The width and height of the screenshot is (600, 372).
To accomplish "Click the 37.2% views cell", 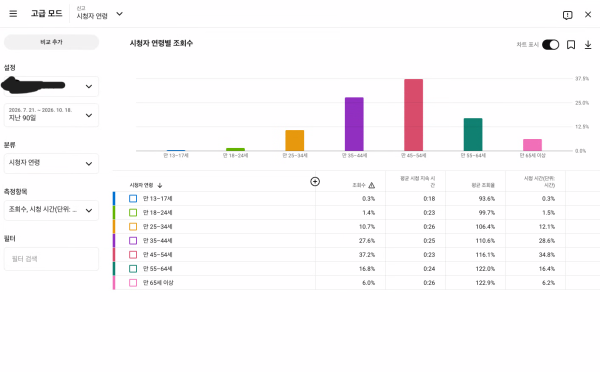I will coord(367,255).
